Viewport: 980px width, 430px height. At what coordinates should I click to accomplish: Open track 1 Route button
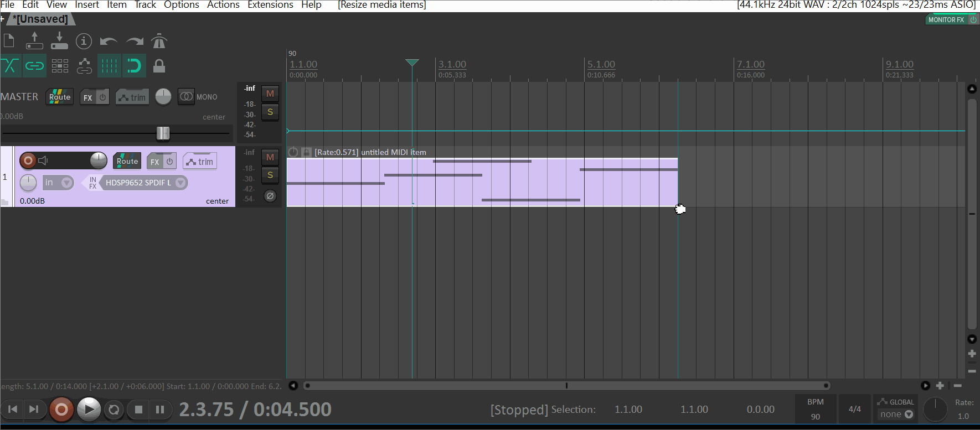[x=127, y=161]
